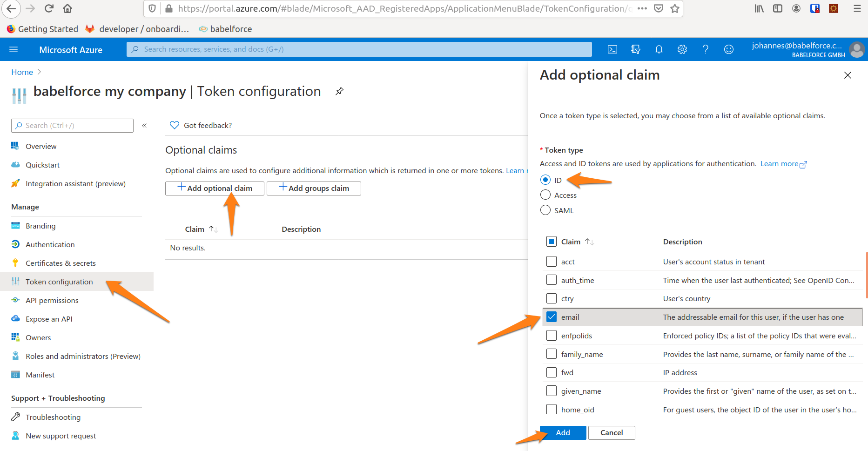Open babelforce bookmark
The height and width of the screenshot is (451, 868).
pos(225,29)
